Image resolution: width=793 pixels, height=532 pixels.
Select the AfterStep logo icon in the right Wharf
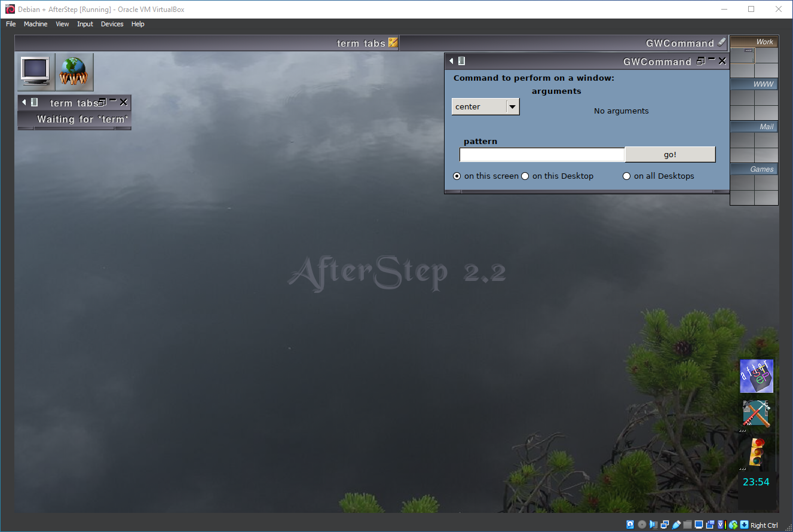click(756, 376)
